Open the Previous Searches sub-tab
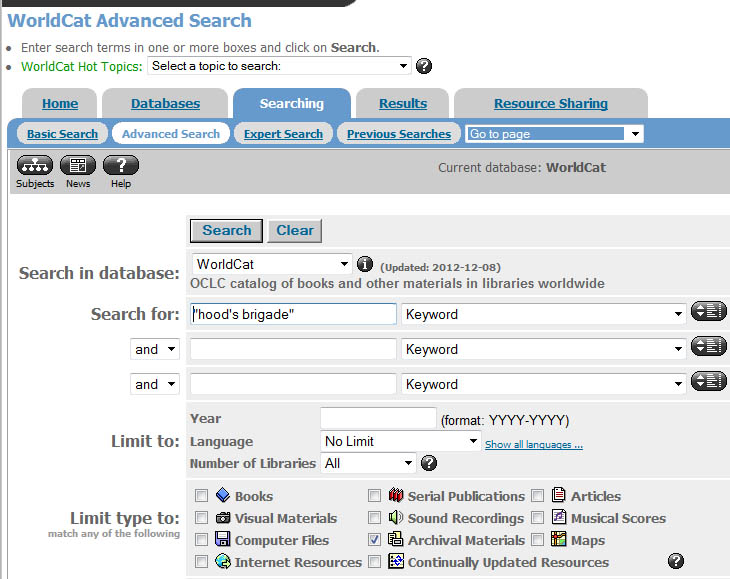730x579 pixels. point(399,134)
